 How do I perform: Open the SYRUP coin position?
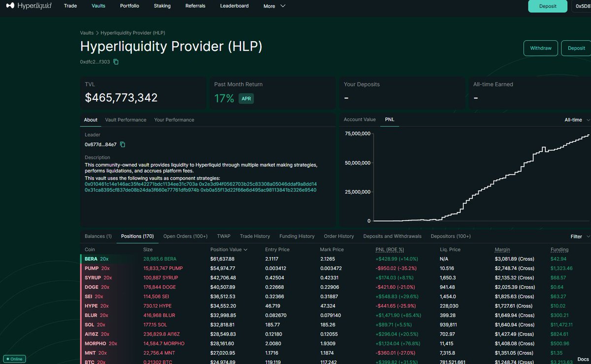coord(93,278)
